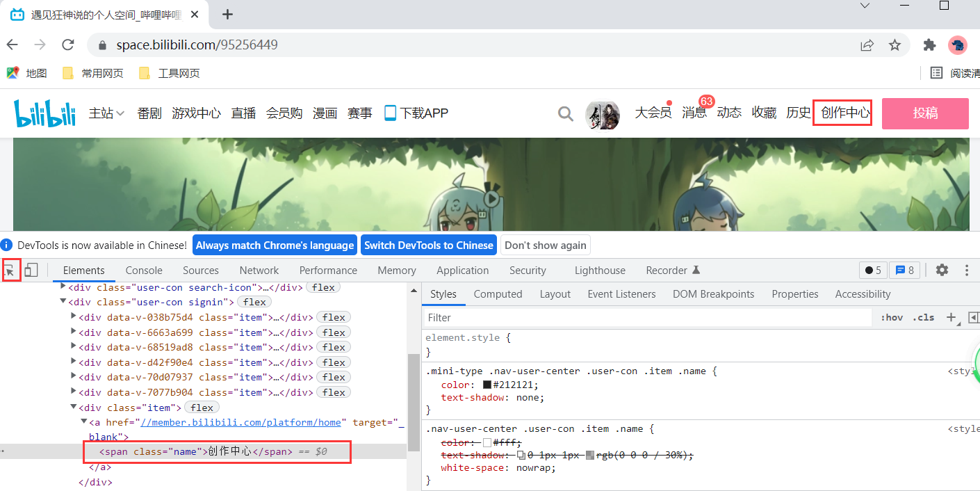Click the Elements panel vertical scrollbar
The height and width of the screenshot is (491, 980).
pos(413,403)
